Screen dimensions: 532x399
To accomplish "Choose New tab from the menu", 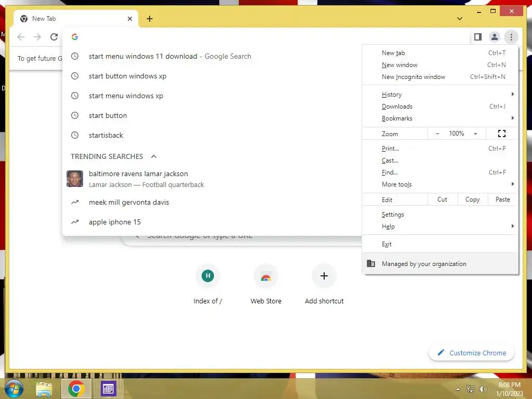I will point(440,53).
